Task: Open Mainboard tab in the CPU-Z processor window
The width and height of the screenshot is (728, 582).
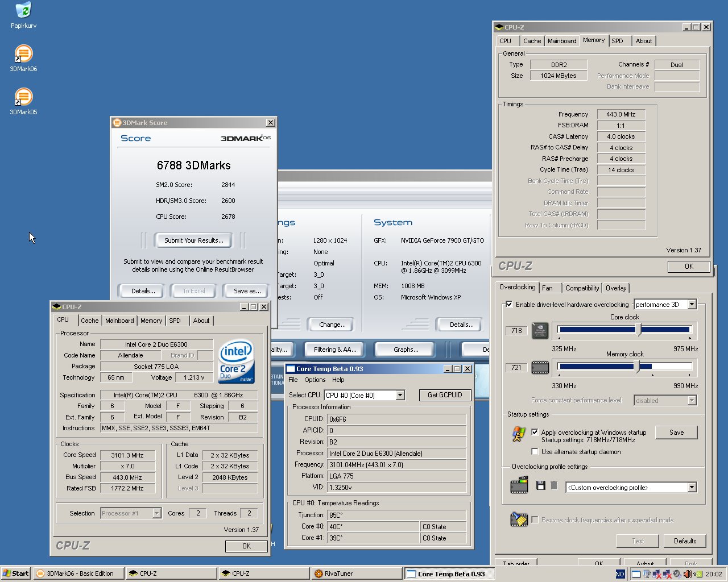Action: pyautogui.click(x=119, y=321)
